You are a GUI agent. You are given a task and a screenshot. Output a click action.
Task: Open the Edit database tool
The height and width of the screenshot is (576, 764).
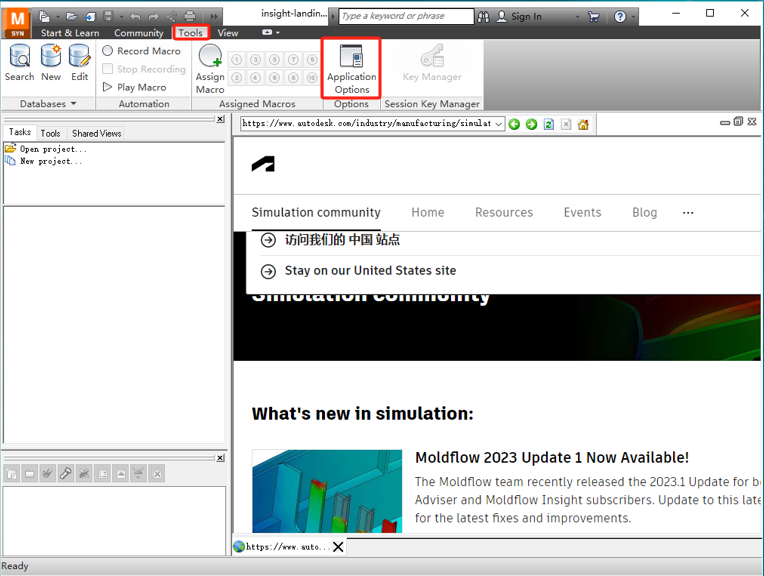[79, 62]
